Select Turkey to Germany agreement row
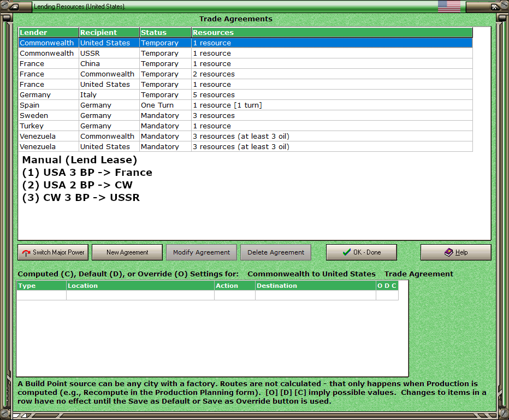This screenshot has height=420, width=509. click(x=245, y=126)
